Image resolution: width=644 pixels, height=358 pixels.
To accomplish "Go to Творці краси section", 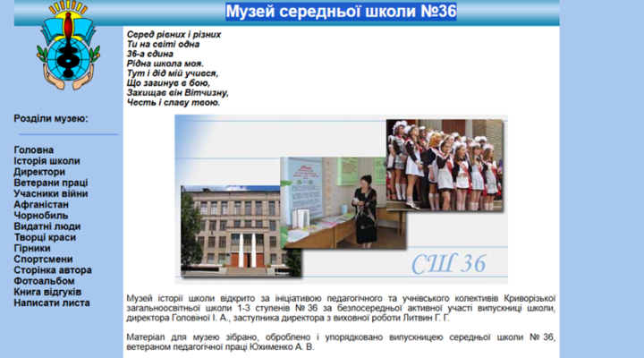I will 45,237.
